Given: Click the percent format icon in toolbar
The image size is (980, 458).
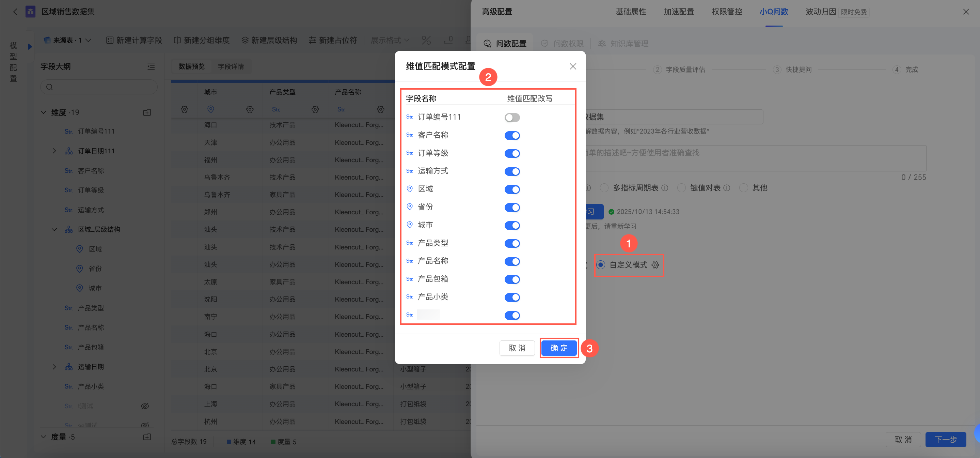Looking at the screenshot, I should [426, 40].
